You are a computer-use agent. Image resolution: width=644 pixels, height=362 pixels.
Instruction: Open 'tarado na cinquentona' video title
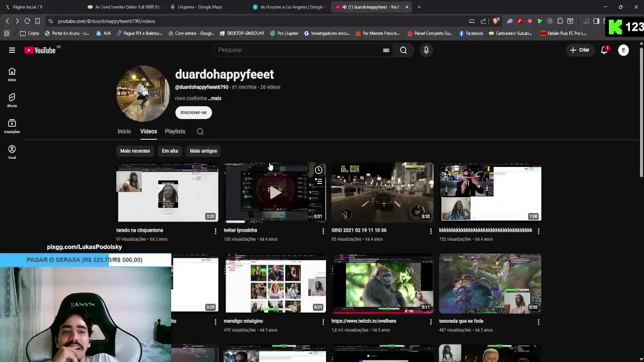point(139,230)
